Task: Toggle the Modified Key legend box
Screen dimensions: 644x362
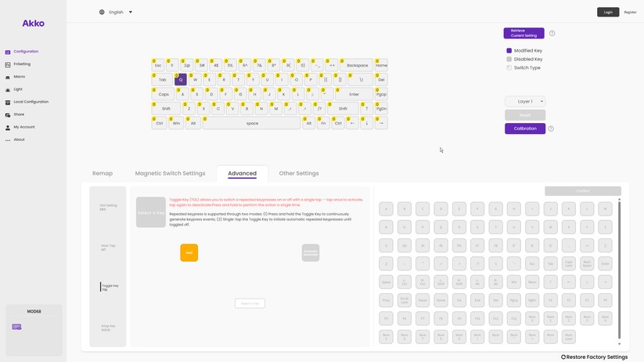Action: point(509,51)
